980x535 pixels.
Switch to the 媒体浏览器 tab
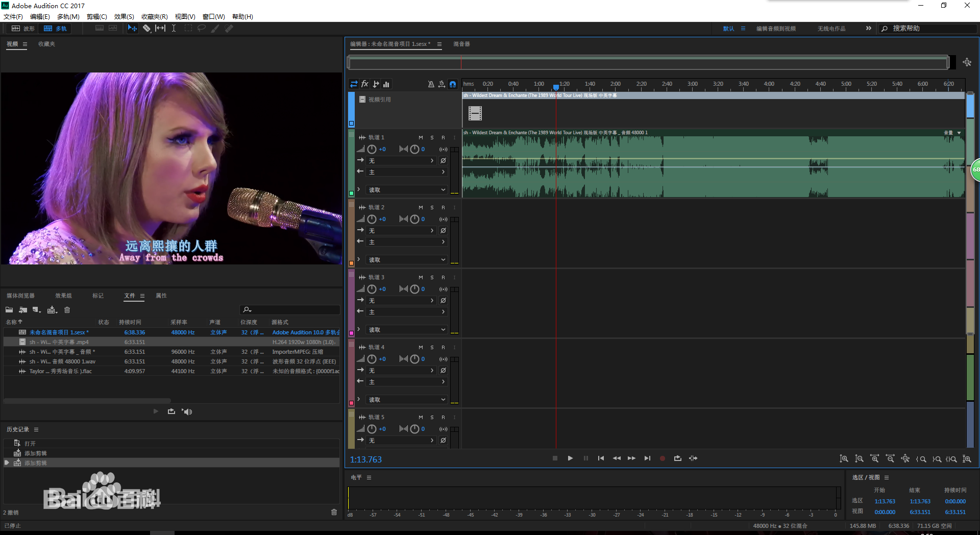pos(20,296)
